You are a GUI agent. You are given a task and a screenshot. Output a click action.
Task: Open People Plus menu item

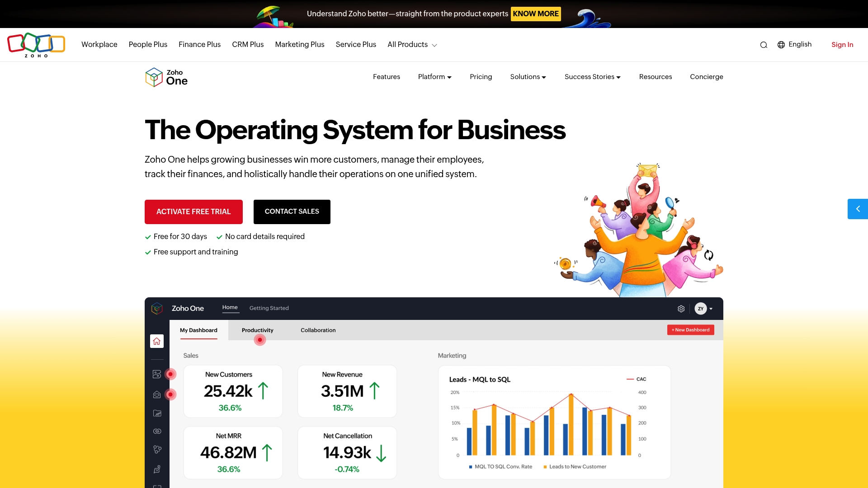coord(148,44)
